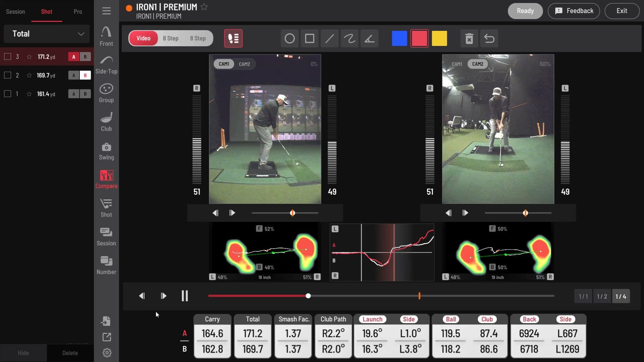Click the trash delete drawings icon
This screenshot has width=644, height=362.
tap(469, 39)
